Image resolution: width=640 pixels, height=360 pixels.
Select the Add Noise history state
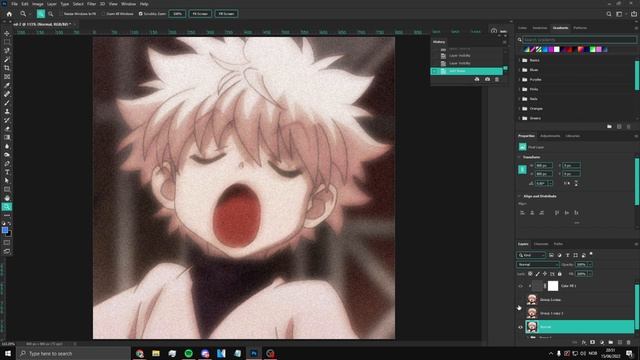(x=467, y=71)
